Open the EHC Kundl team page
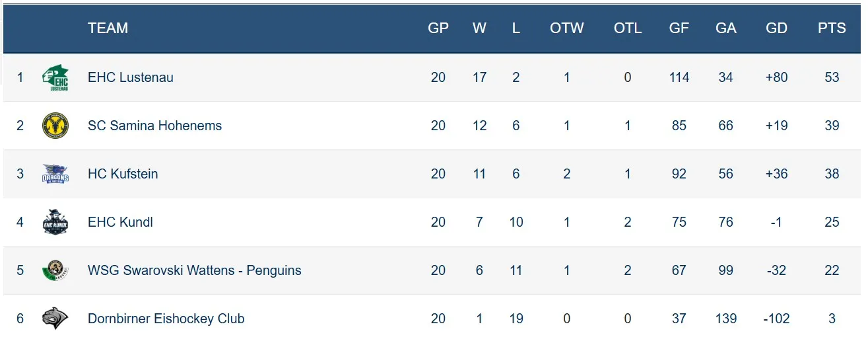 [120, 222]
